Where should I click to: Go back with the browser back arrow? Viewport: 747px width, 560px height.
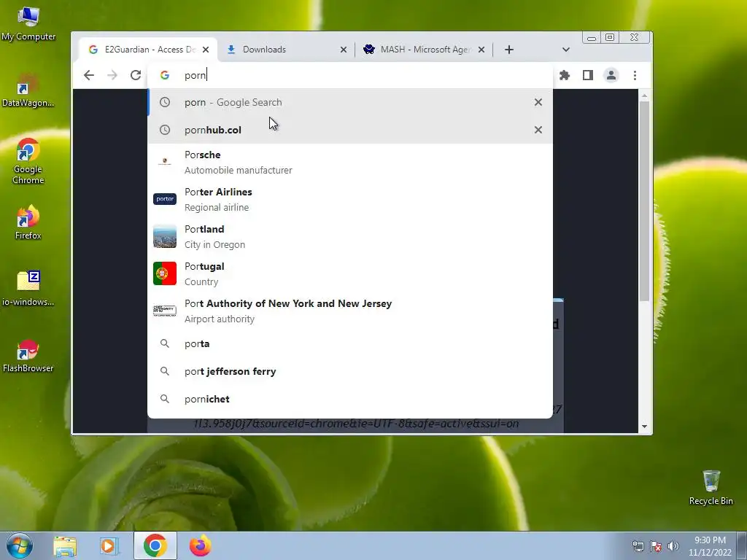tap(88, 75)
